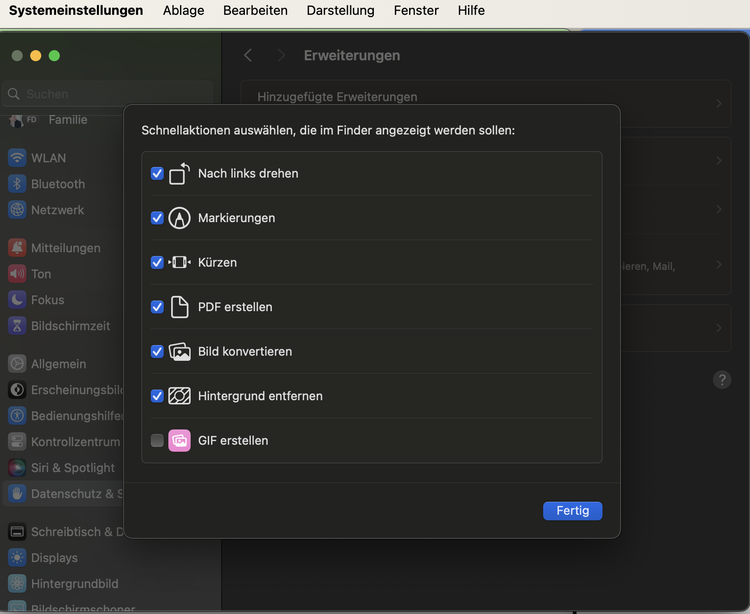The height and width of the screenshot is (614, 750).
Task: Open the Hilfe menu
Action: [471, 11]
